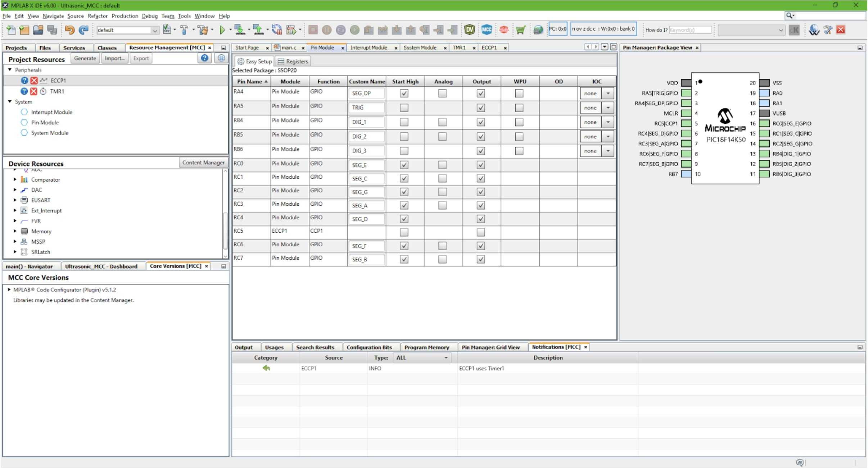Screen dimensions: 868x469
Task: Collapse the Peripherals tree node
Action: [10, 70]
